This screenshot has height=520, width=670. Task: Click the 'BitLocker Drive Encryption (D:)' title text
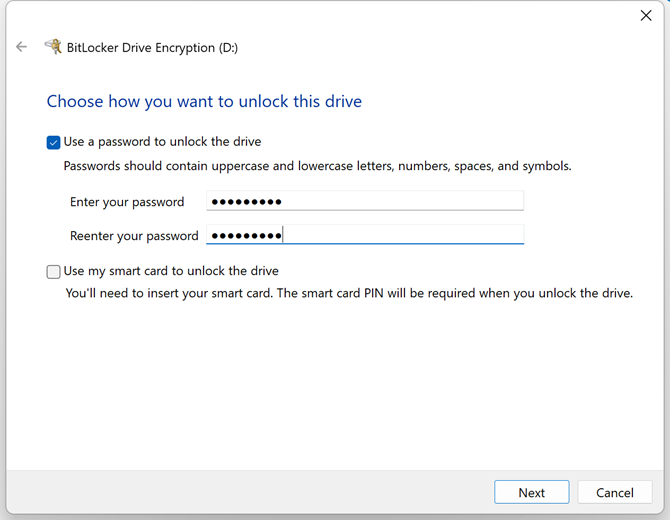tap(152, 47)
